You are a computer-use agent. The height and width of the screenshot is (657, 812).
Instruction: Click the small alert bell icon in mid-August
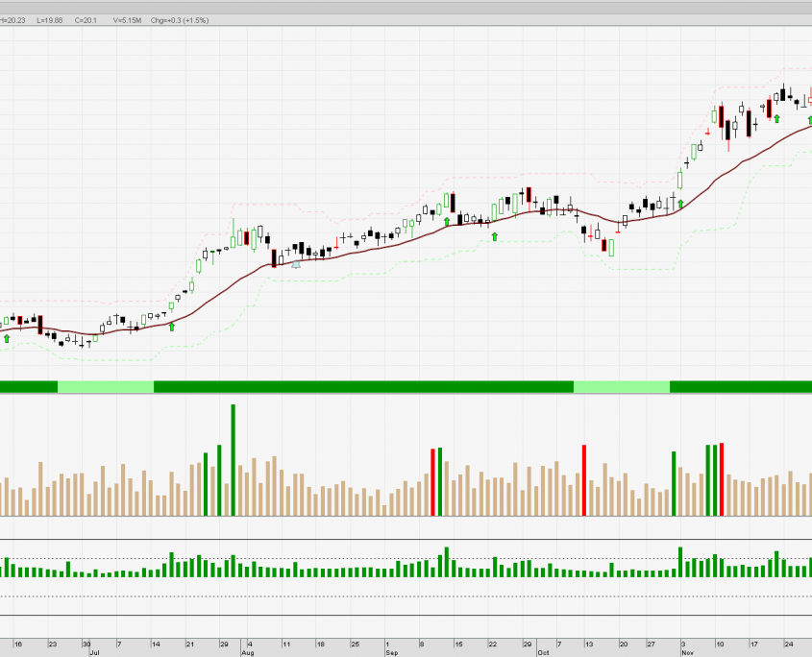click(x=296, y=263)
